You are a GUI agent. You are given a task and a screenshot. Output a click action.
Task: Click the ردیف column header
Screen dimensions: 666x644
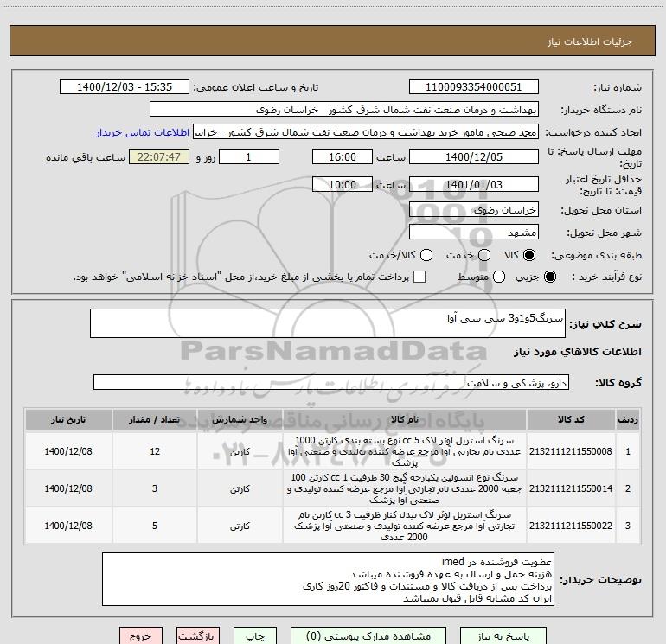pyautogui.click(x=628, y=419)
